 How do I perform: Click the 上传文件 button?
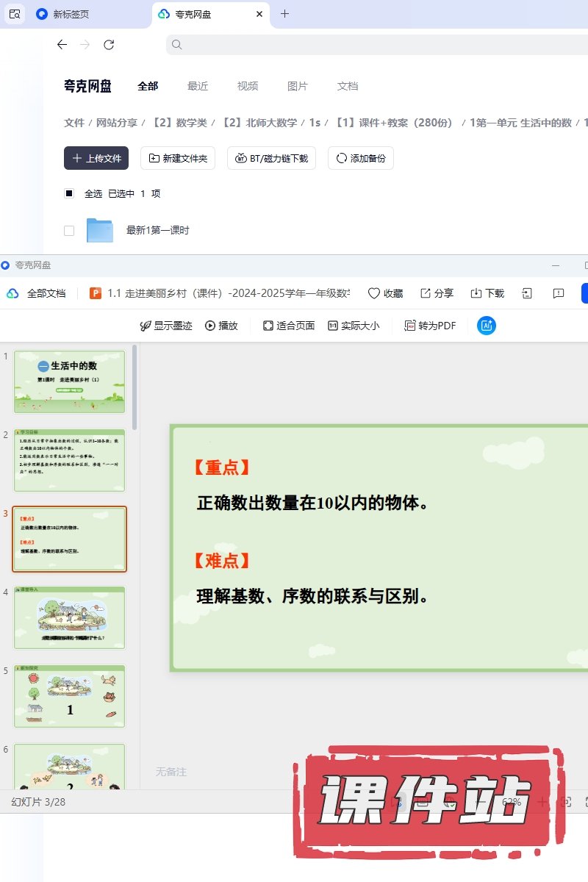[96, 158]
